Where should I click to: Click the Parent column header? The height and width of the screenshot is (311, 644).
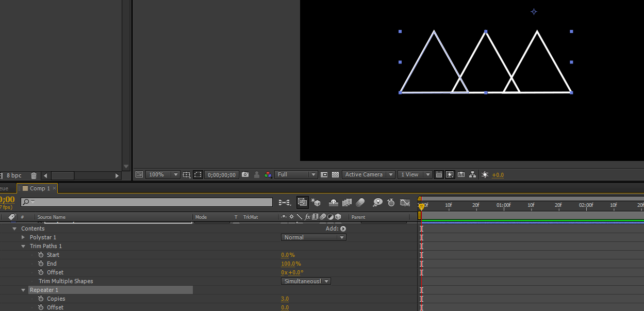pyautogui.click(x=358, y=217)
